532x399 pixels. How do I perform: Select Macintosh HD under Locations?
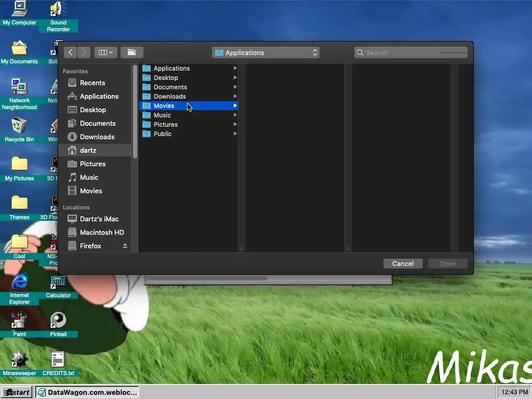tap(95, 232)
